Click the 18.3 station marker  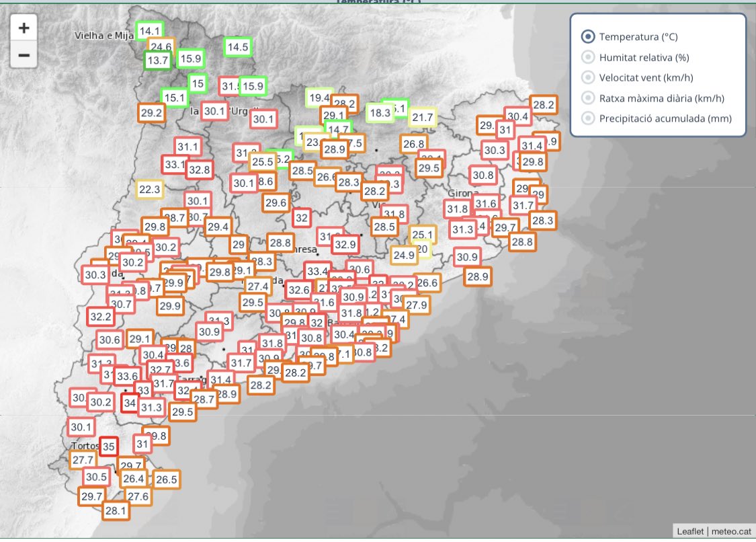pyautogui.click(x=380, y=112)
